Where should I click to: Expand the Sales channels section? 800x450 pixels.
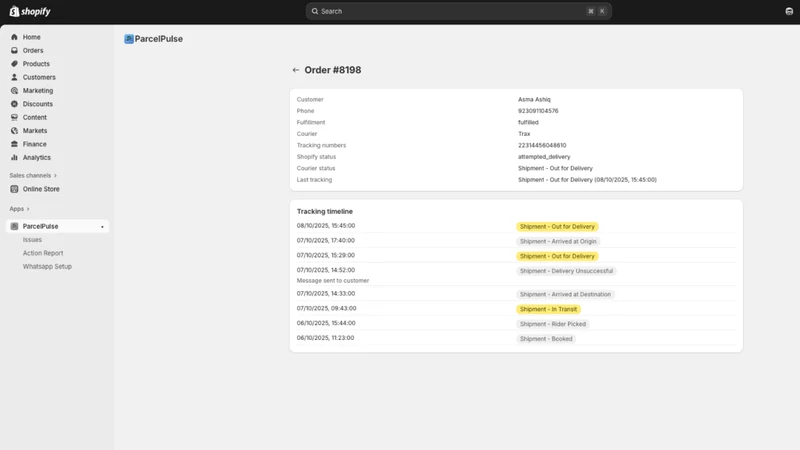point(33,176)
